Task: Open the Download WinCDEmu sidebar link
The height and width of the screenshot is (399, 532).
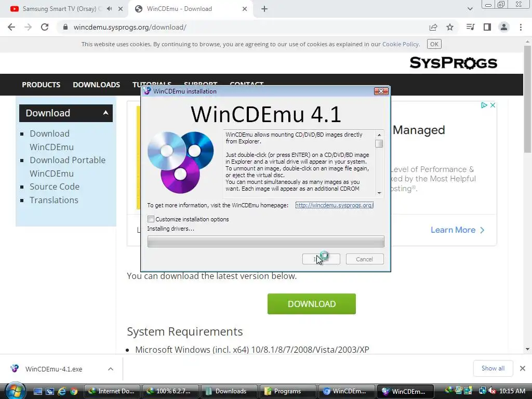Action: (51, 140)
